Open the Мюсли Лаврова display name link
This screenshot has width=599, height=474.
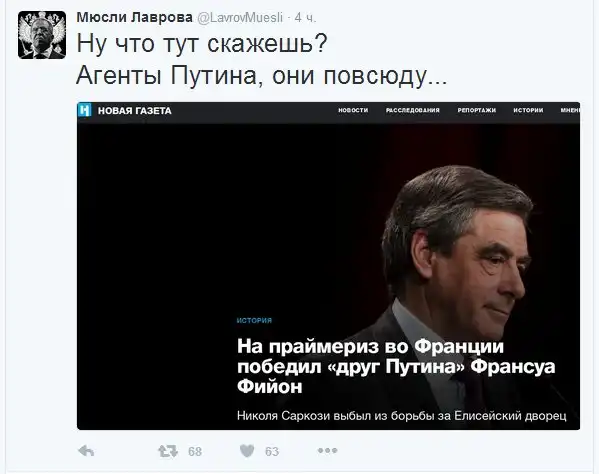(134, 18)
